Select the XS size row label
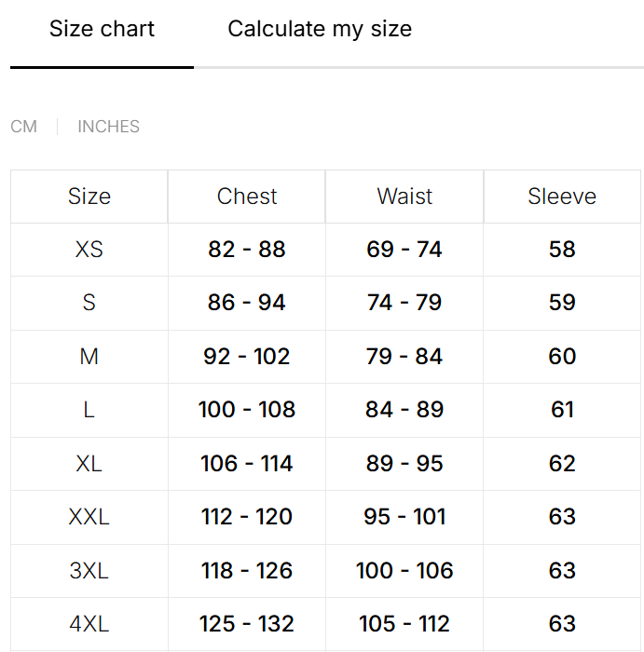The height and width of the screenshot is (652, 644). tap(89, 250)
